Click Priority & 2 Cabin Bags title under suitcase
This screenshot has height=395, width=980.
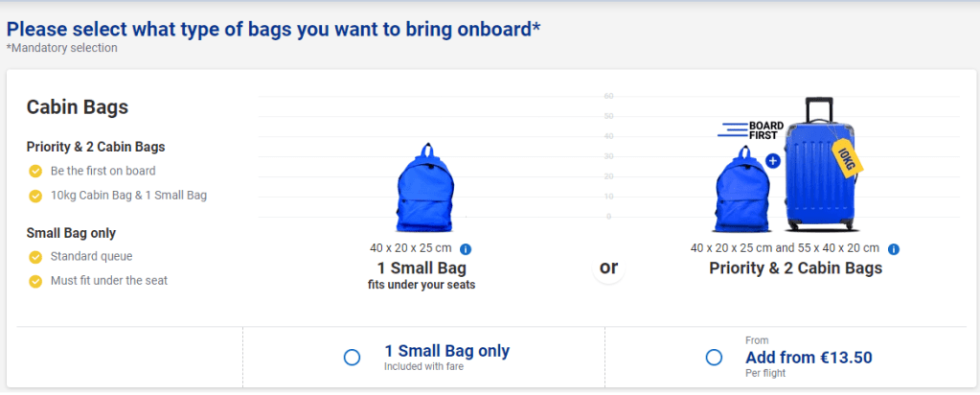click(795, 268)
